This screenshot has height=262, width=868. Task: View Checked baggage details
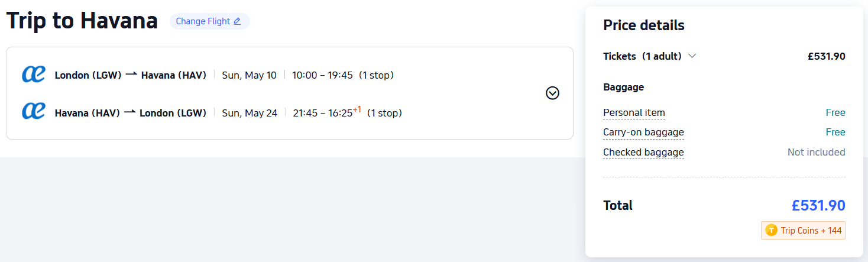coord(643,152)
